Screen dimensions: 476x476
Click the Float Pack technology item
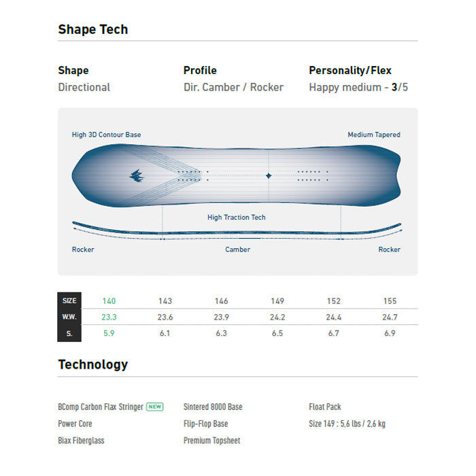point(325,407)
